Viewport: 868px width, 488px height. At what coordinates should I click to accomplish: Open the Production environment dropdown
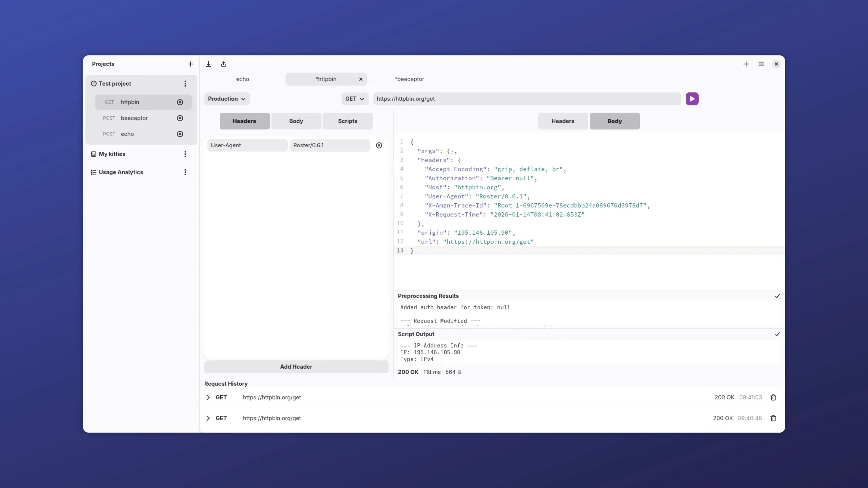coord(227,99)
